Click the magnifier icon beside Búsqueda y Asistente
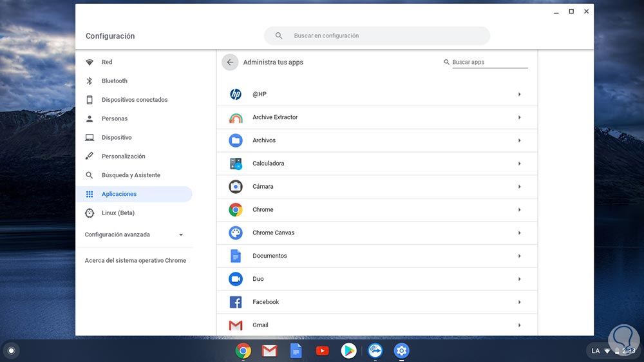The image size is (644, 362). pyautogui.click(x=90, y=175)
